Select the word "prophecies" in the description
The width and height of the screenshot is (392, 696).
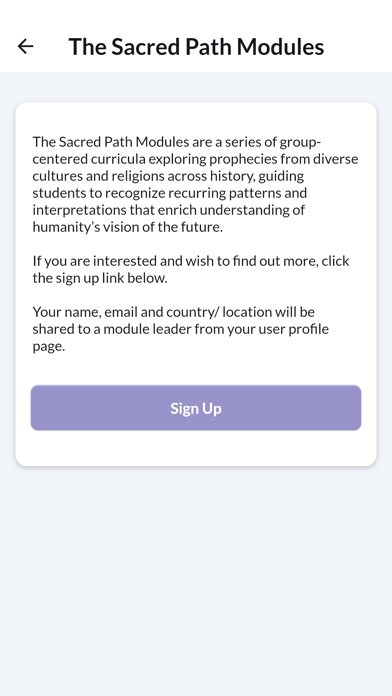(244, 159)
